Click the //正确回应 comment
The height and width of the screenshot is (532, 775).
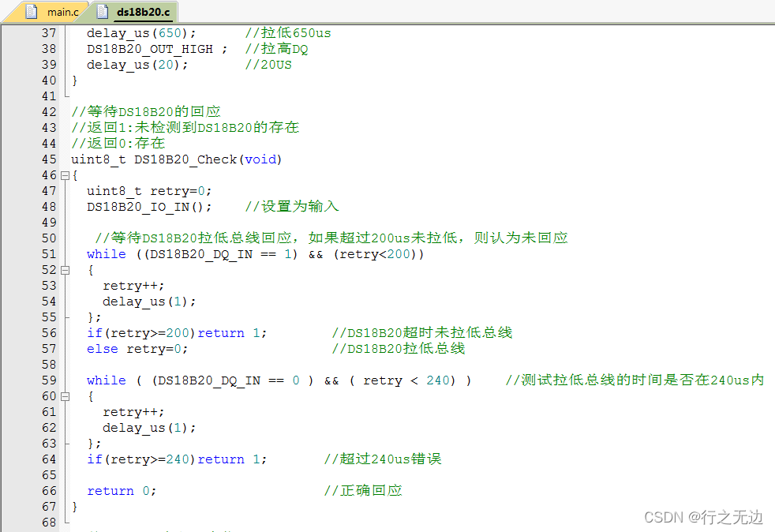coord(363,490)
